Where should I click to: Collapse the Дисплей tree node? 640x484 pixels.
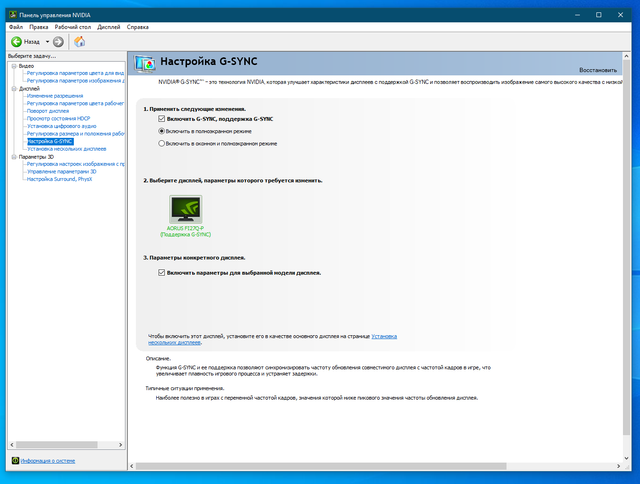14,89
